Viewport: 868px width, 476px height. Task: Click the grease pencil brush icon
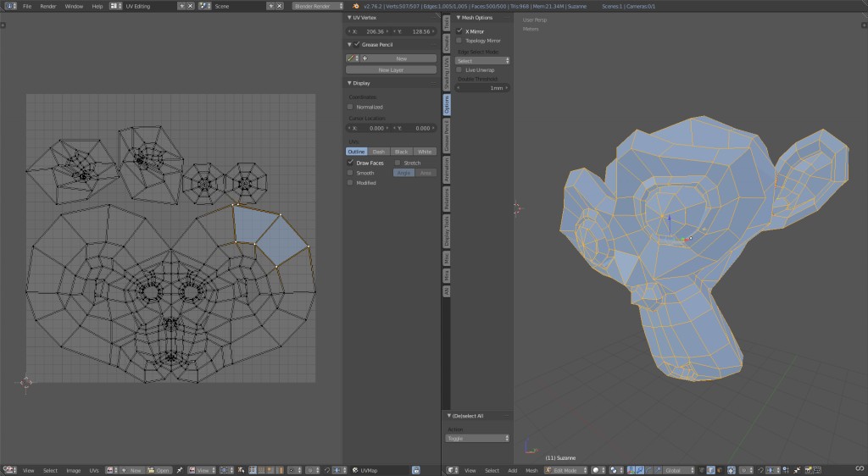point(350,58)
